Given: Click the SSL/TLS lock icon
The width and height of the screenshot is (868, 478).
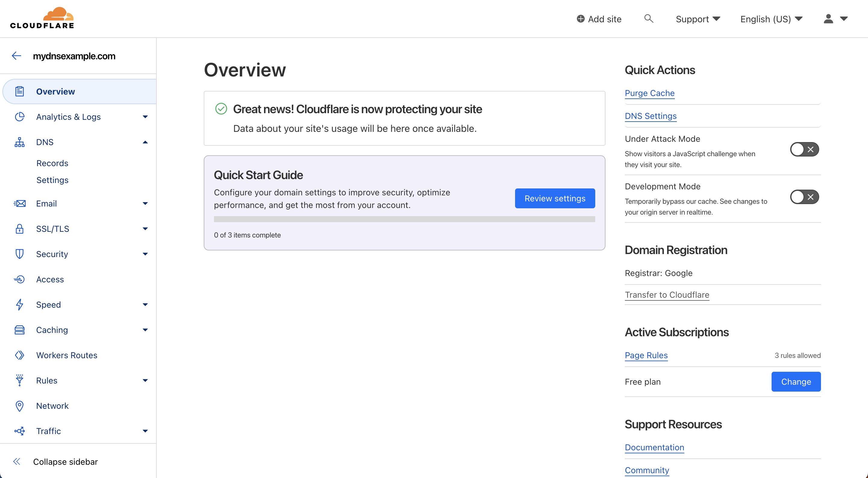Looking at the screenshot, I should (20, 228).
